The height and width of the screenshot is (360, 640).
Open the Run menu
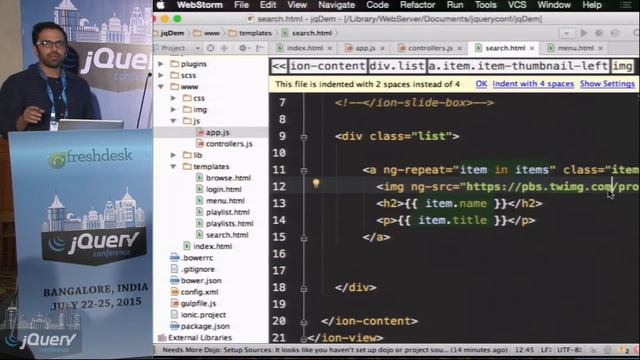click(455, 5)
